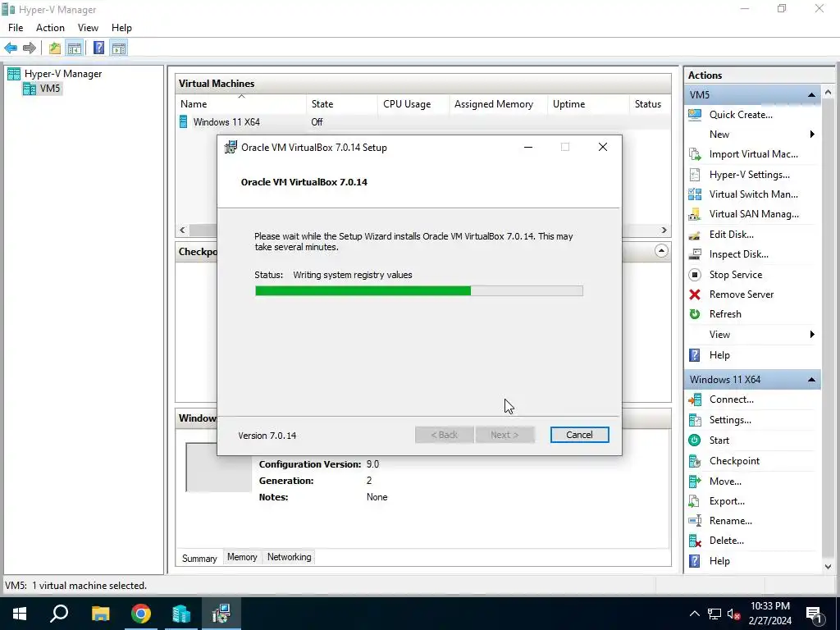Image resolution: width=840 pixels, height=630 pixels.
Task: Open Quick Create action
Action: tap(741, 115)
